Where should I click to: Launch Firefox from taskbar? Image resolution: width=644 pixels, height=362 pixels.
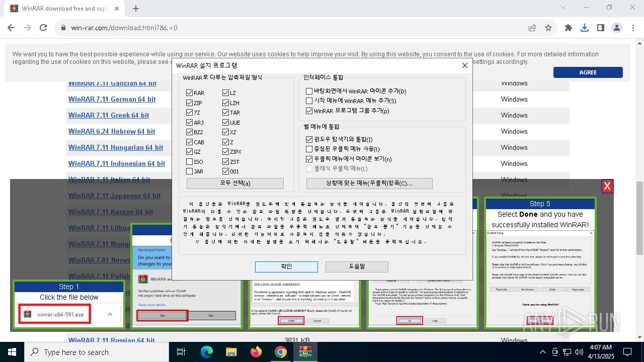(256, 352)
